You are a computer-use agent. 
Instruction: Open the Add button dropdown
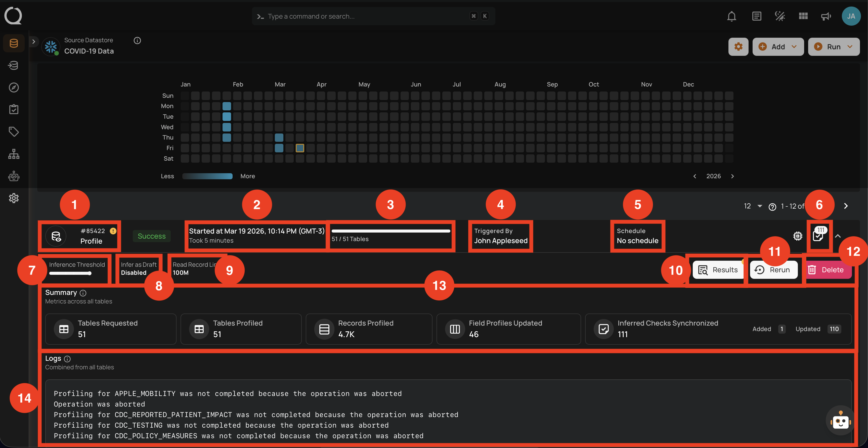point(795,47)
